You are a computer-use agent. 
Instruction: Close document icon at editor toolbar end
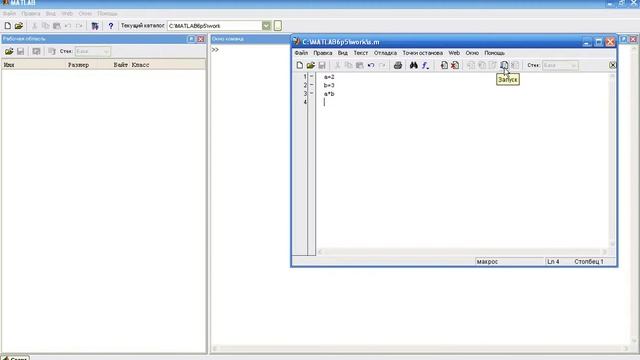point(612,65)
